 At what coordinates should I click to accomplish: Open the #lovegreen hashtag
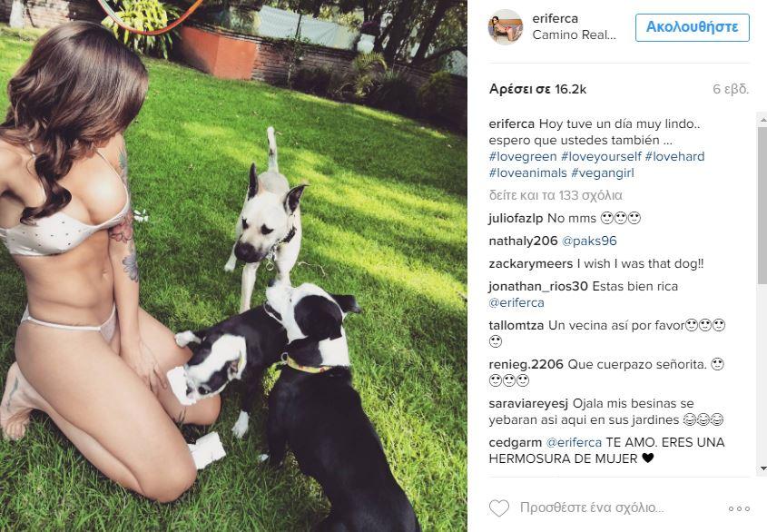tap(523, 157)
